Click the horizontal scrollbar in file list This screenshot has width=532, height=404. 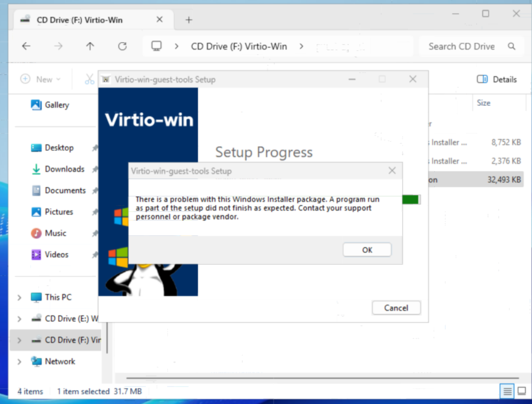coord(322,377)
